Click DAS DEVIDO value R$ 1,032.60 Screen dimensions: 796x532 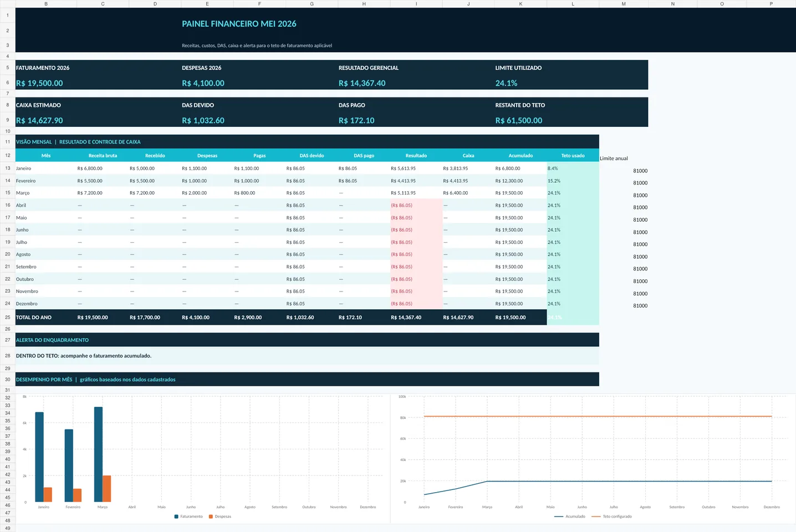pos(203,120)
